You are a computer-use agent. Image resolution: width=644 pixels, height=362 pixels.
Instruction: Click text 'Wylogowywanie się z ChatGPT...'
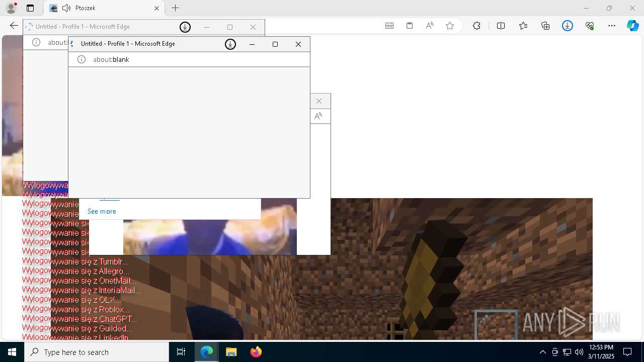tap(79, 319)
